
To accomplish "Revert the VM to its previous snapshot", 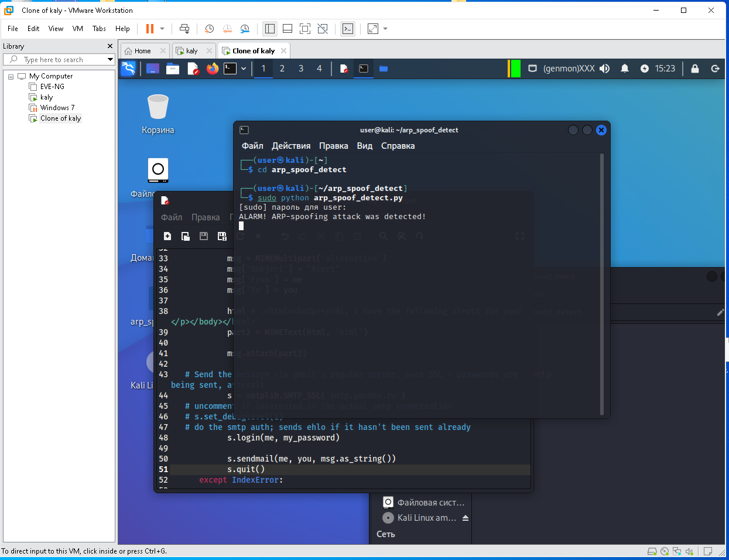I will [x=227, y=29].
